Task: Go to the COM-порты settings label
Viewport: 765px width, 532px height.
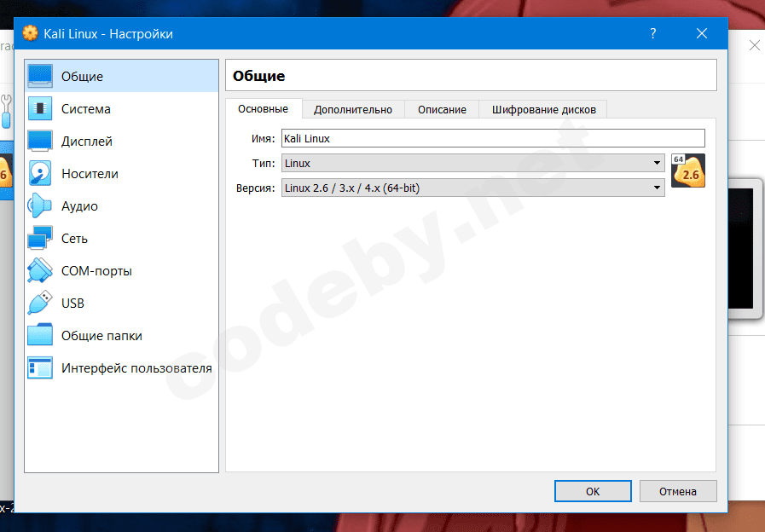Action: coord(96,271)
